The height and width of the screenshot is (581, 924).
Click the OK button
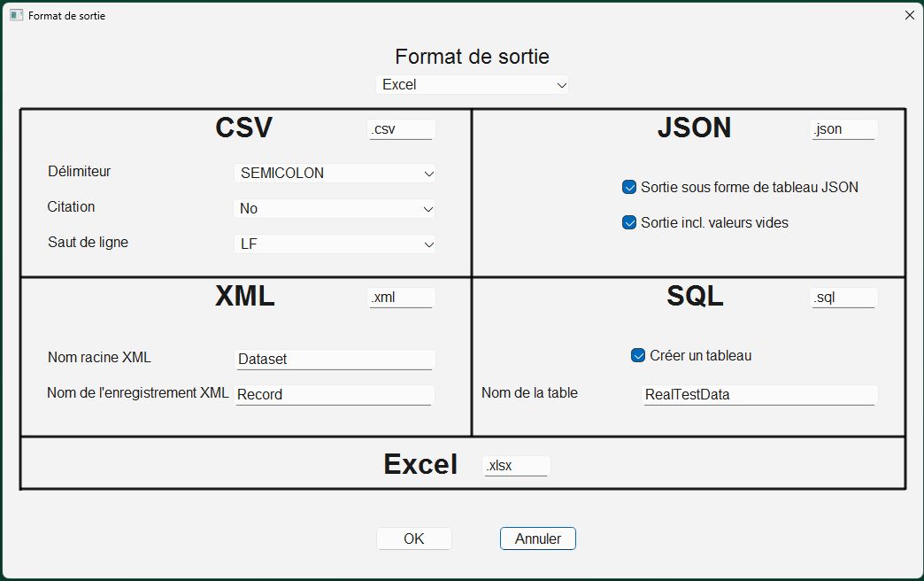[x=414, y=538]
